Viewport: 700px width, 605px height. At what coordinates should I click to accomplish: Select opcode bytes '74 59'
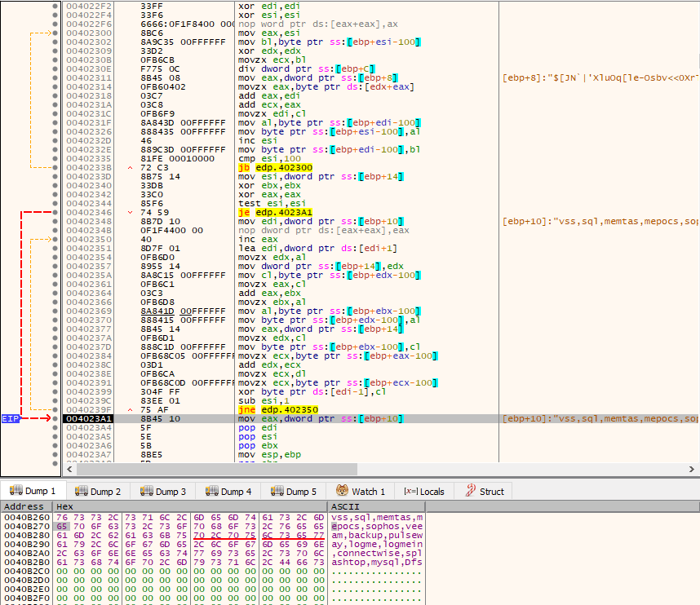click(154, 212)
